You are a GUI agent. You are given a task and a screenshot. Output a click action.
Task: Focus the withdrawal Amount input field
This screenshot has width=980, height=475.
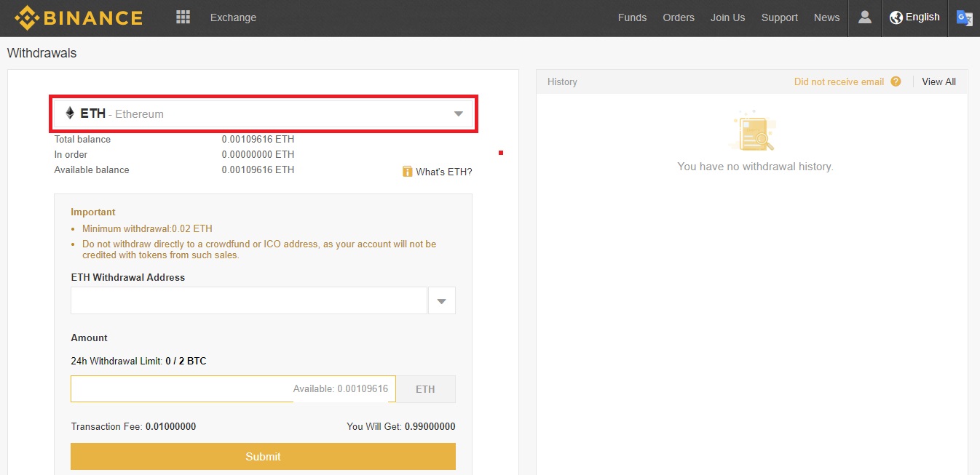(x=233, y=389)
